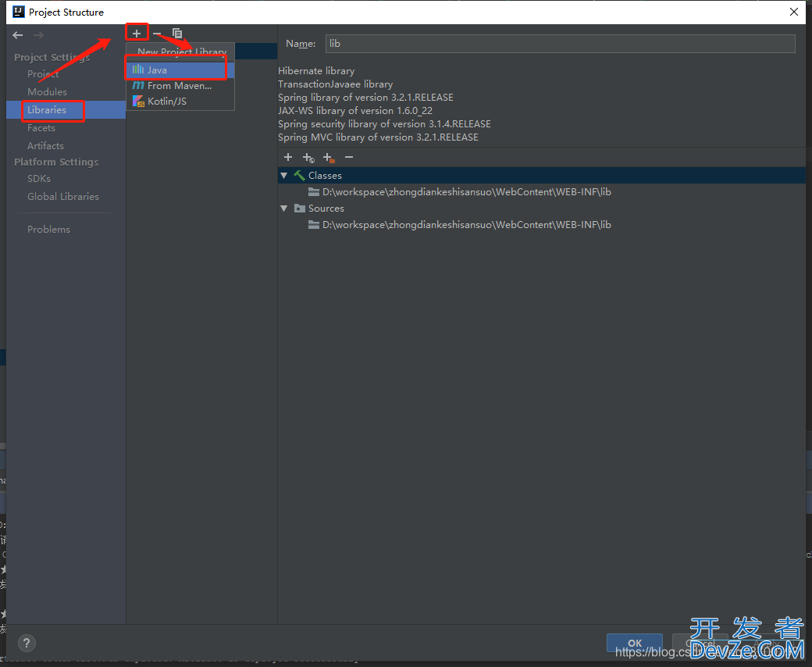The width and height of the screenshot is (812, 667).
Task: Open Problems in the sidebar
Action: [48, 230]
